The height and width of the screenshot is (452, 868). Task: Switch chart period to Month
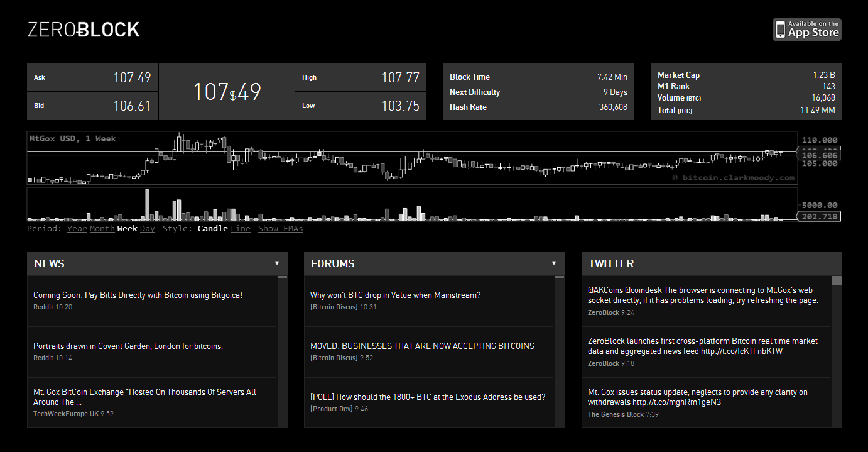point(102,229)
